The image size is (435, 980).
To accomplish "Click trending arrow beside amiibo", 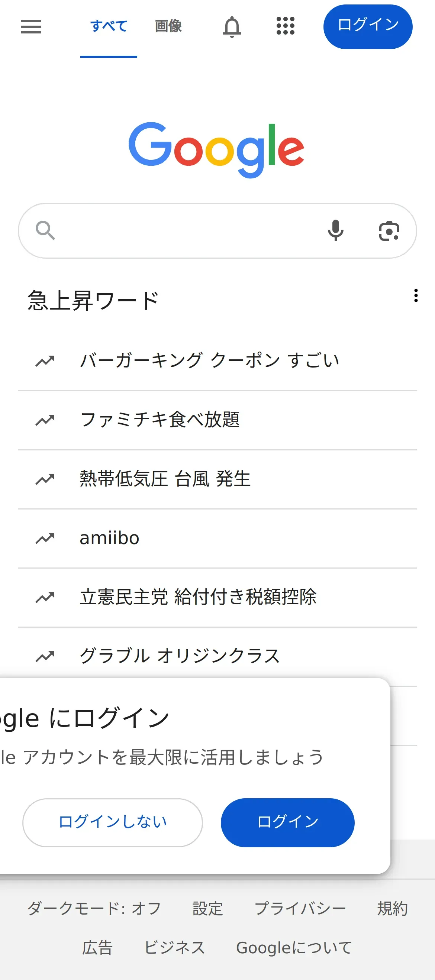I will (x=45, y=538).
